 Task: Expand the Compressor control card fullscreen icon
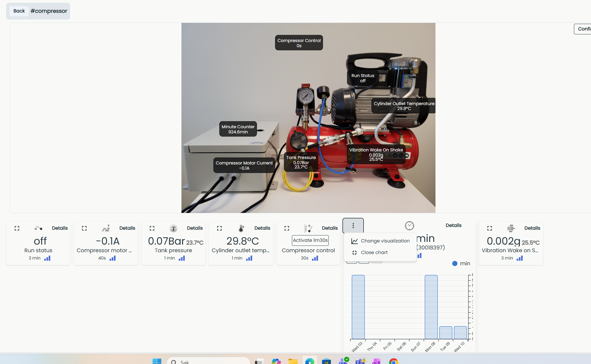pos(287,228)
